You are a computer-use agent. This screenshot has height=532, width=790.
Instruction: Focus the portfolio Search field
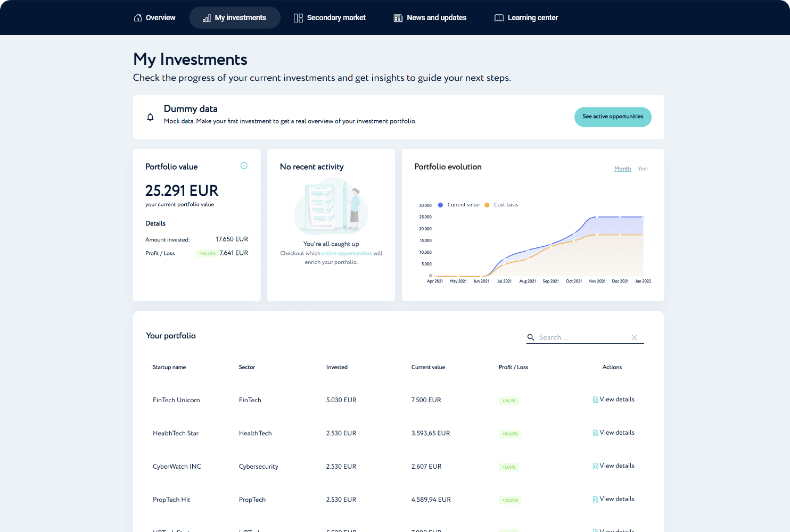tap(584, 337)
